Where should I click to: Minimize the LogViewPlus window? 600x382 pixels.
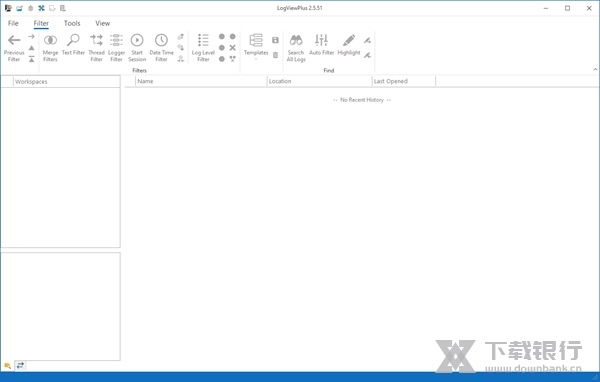[x=546, y=8]
